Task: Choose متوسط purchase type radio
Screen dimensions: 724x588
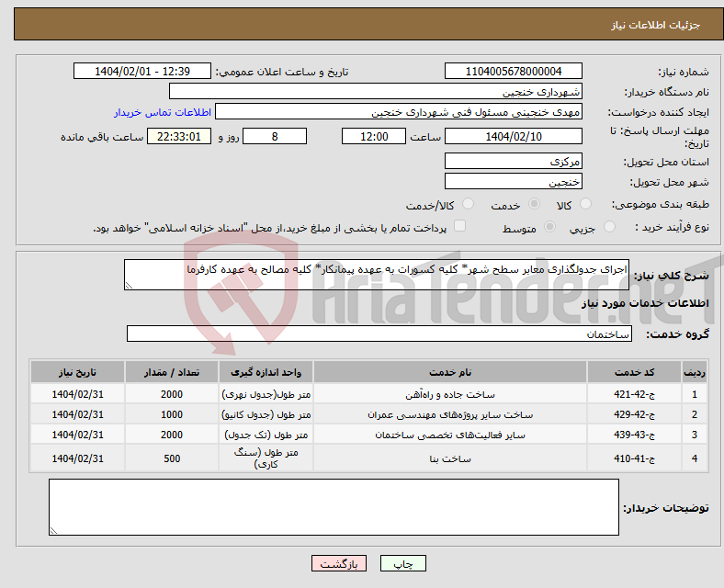Action: tap(549, 227)
